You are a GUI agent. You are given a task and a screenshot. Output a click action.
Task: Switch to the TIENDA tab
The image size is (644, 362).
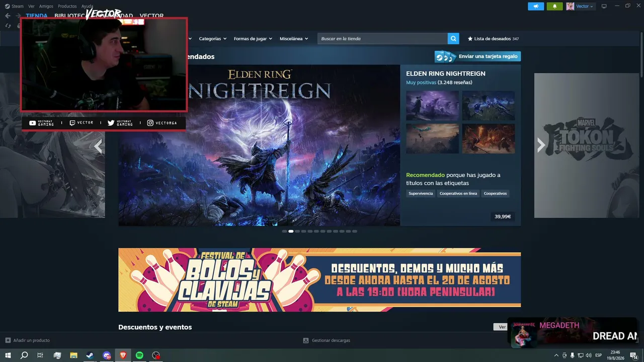[x=37, y=16]
